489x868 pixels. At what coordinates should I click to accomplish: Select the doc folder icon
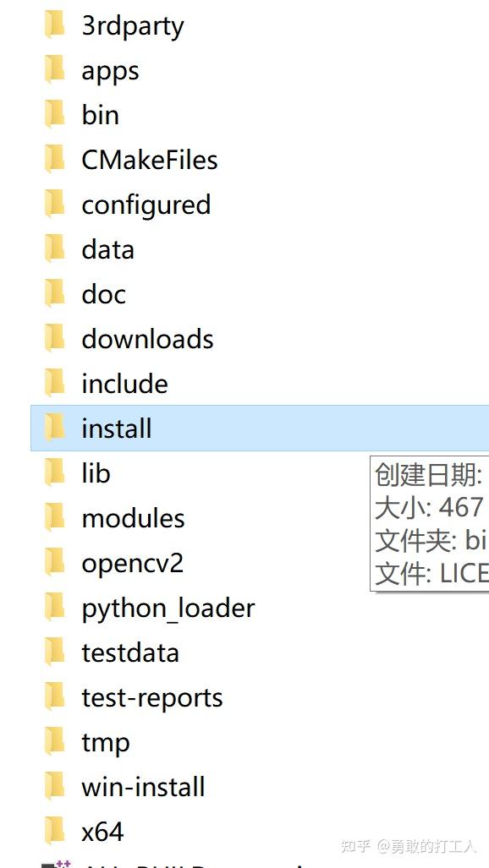click(x=55, y=294)
